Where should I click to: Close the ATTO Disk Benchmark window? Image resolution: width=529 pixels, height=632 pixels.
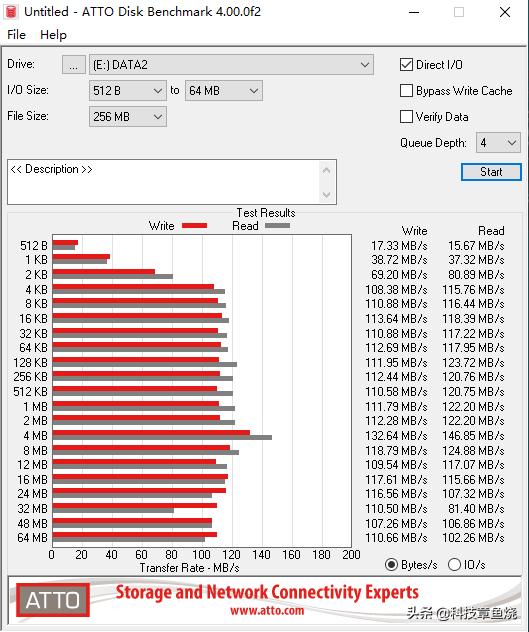click(505, 12)
